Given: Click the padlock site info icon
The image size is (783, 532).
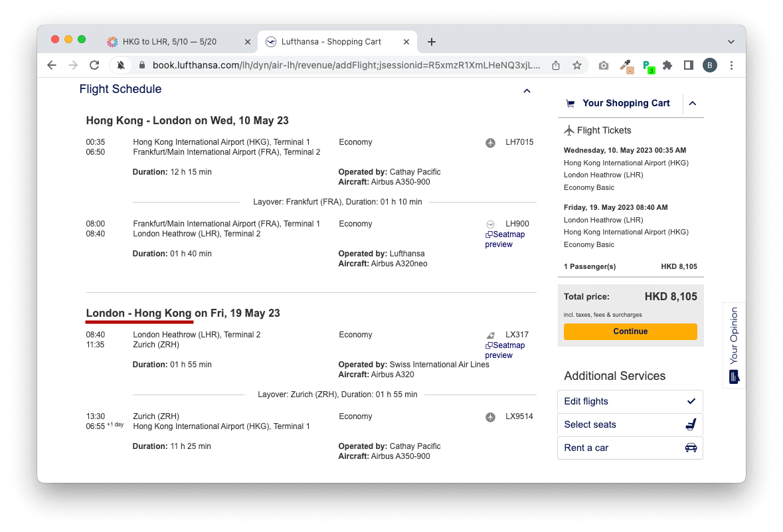Looking at the screenshot, I should coord(142,66).
